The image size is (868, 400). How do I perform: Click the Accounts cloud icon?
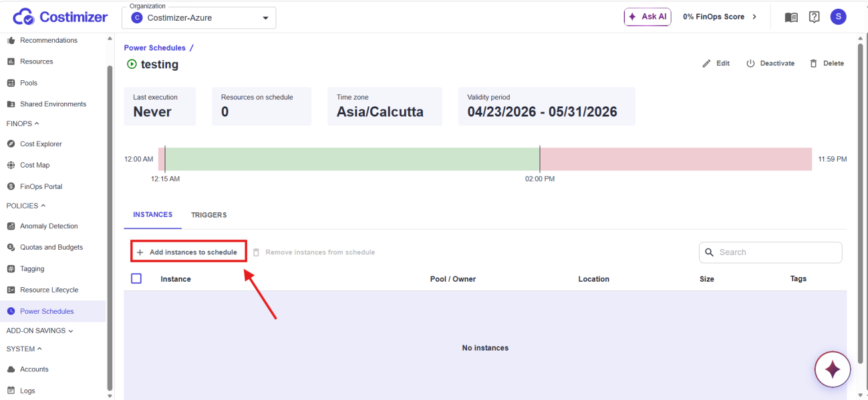(x=11, y=369)
